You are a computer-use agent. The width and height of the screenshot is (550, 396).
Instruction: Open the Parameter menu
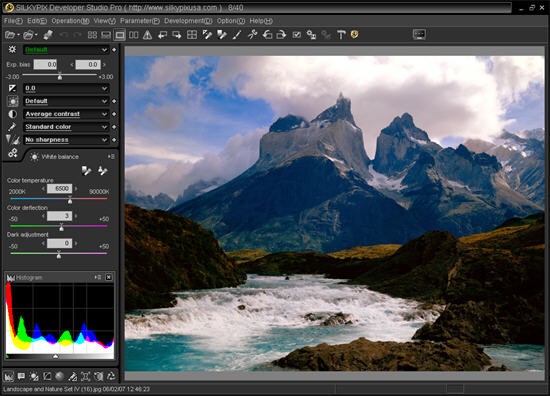pyautogui.click(x=140, y=21)
